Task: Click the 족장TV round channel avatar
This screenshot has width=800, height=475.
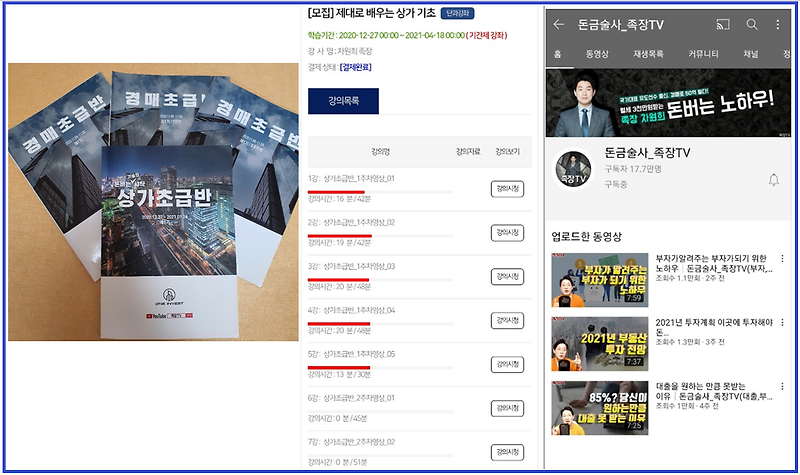Action: [573, 169]
